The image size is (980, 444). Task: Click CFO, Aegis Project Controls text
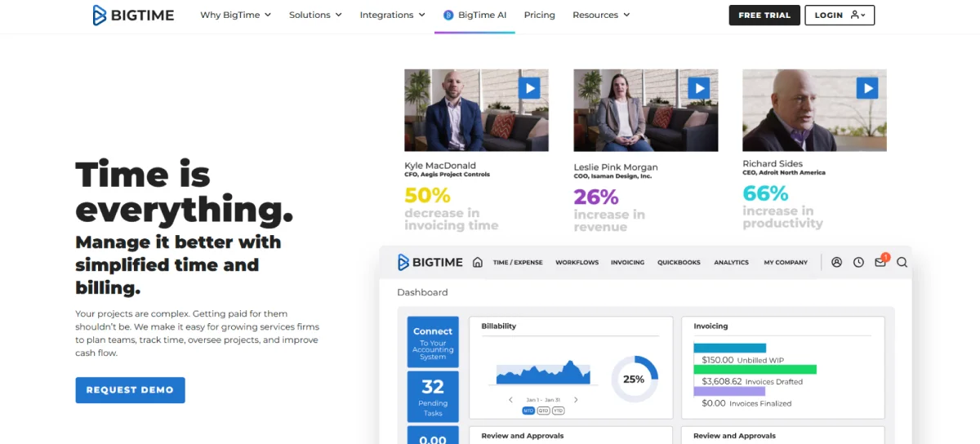click(447, 175)
